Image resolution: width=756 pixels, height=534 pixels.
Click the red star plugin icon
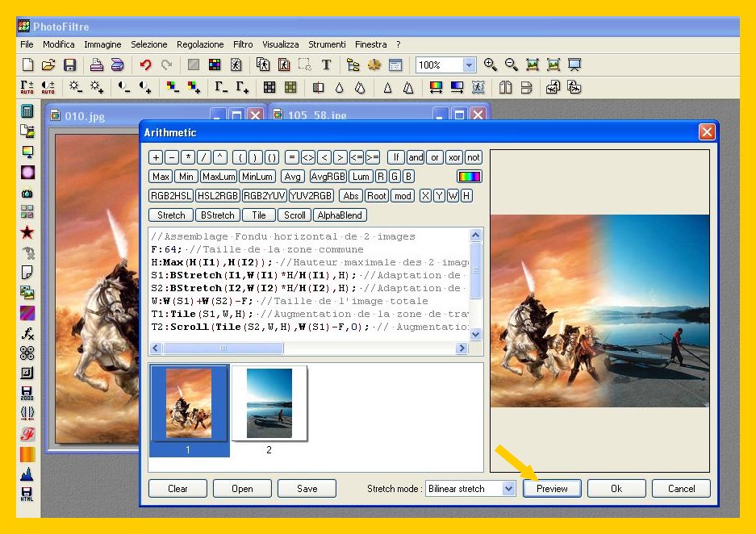pyautogui.click(x=27, y=232)
